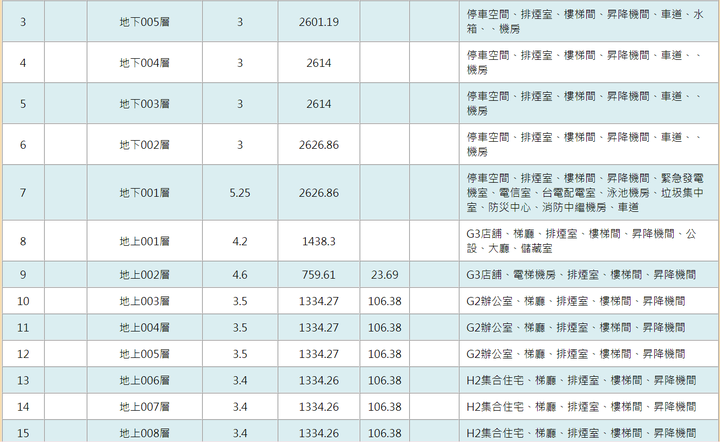
Task: Click the row number 7 cell
Action: coord(23,193)
